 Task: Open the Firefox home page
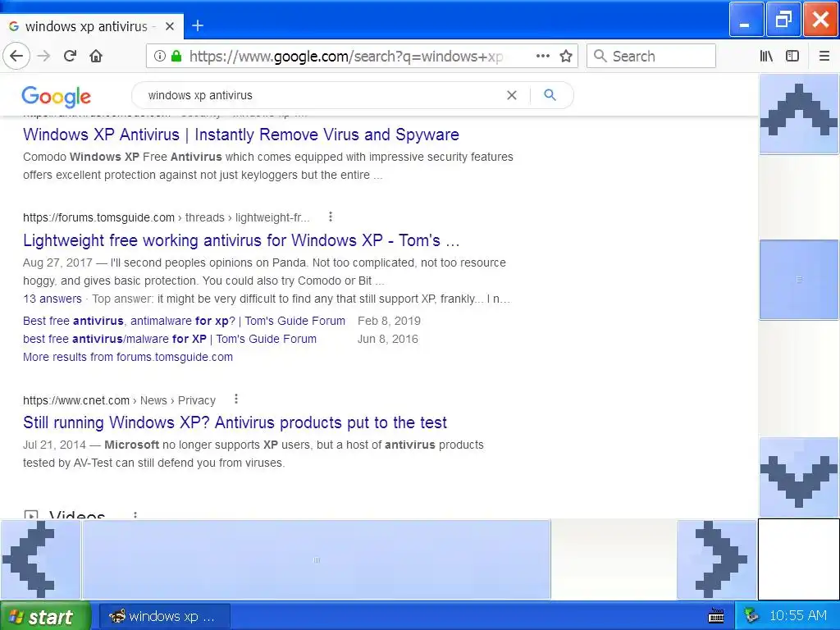click(96, 56)
